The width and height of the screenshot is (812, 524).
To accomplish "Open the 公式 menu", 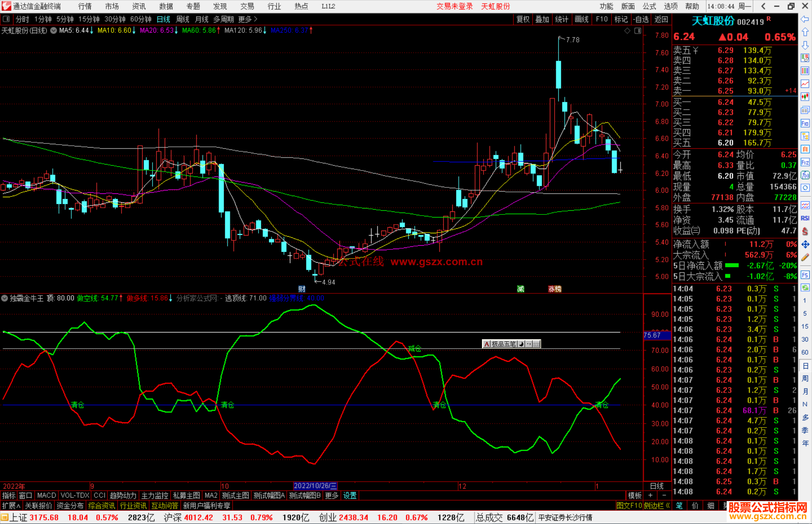I will pos(649,6).
